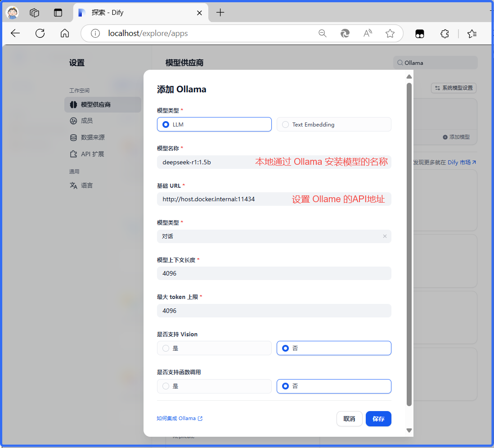The width and height of the screenshot is (494, 448).
Task: View site information icon in address bar
Action: point(95,33)
